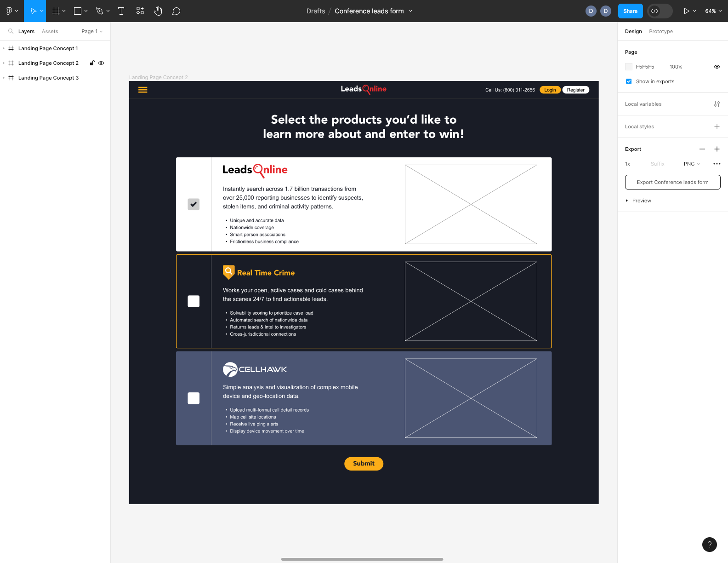Expand Landing Page Concept 3 layer
This screenshot has width=728, height=563.
coord(4,78)
